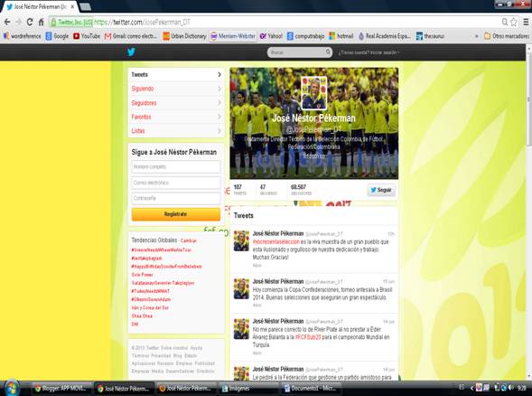Open the Real Academia Espa... bookmark

click(x=384, y=36)
